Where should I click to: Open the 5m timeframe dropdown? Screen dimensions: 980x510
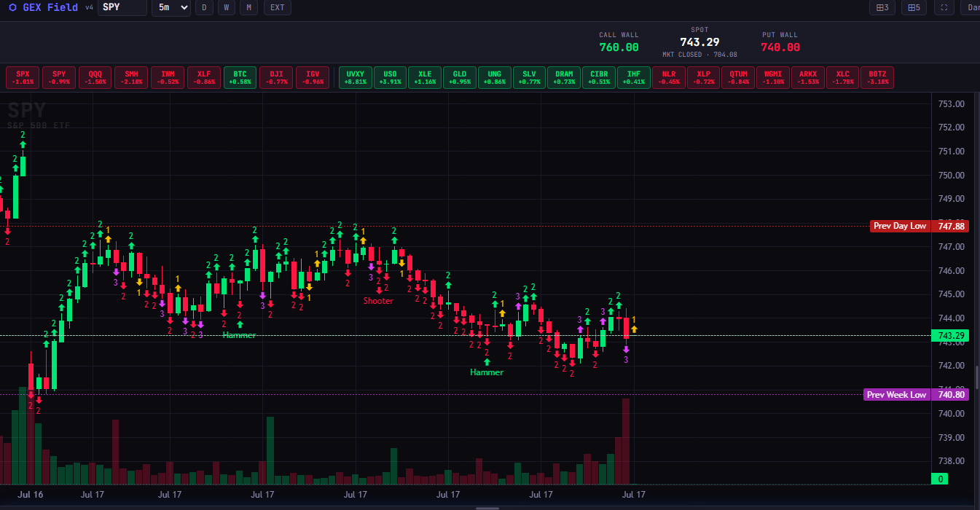pos(170,7)
